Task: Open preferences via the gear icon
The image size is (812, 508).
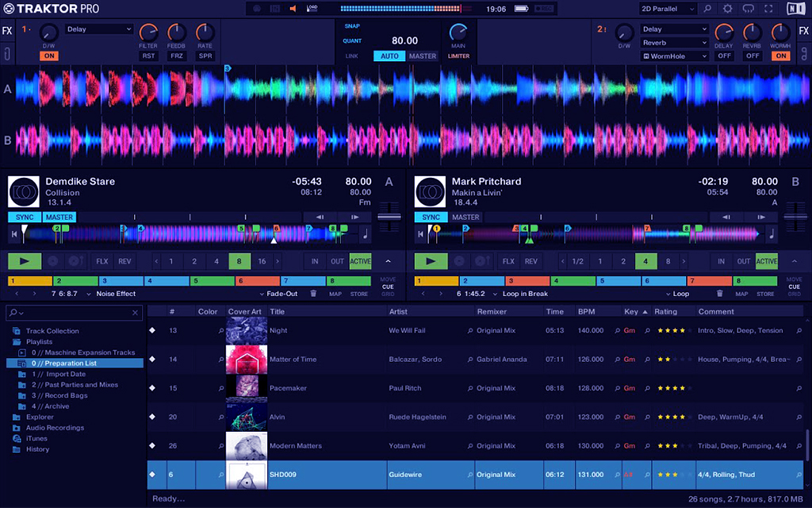Action: point(728,9)
